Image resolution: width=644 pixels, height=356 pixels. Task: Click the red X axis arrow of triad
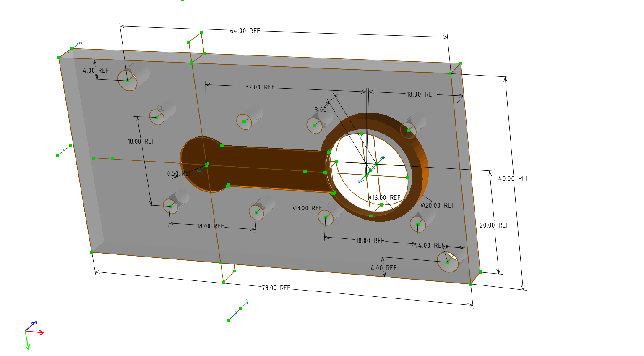pos(40,333)
